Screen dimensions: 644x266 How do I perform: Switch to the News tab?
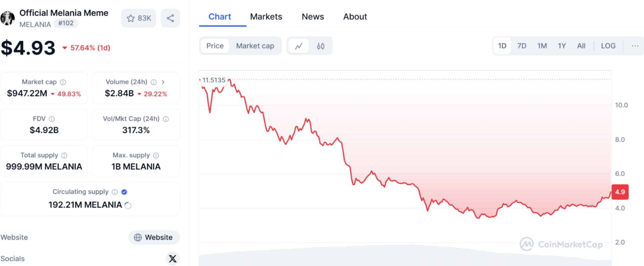pyautogui.click(x=313, y=17)
